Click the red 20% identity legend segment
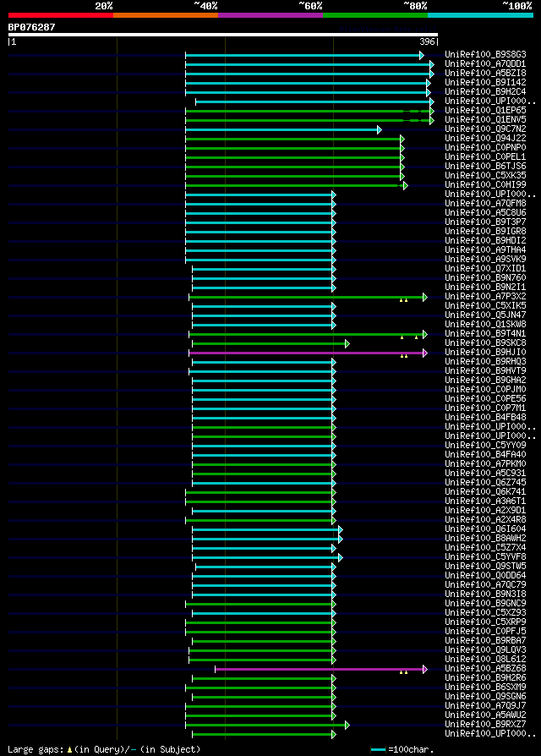This screenshot has height=756, width=541. (x=61, y=15)
